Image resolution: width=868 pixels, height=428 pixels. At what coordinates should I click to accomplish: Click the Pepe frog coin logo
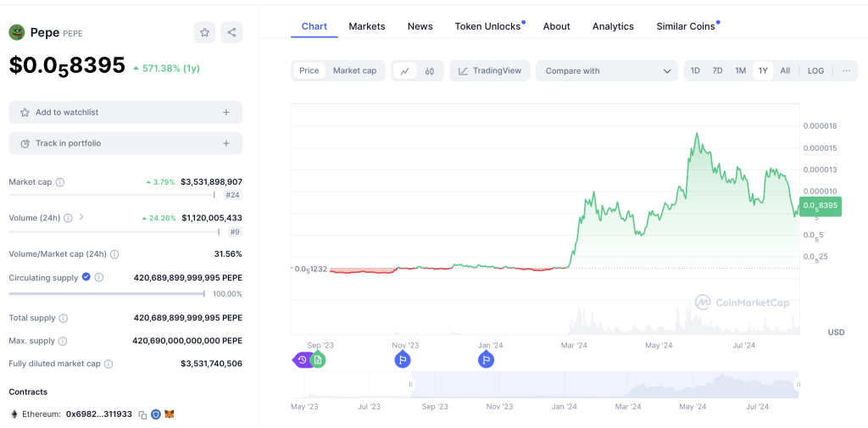(17, 32)
